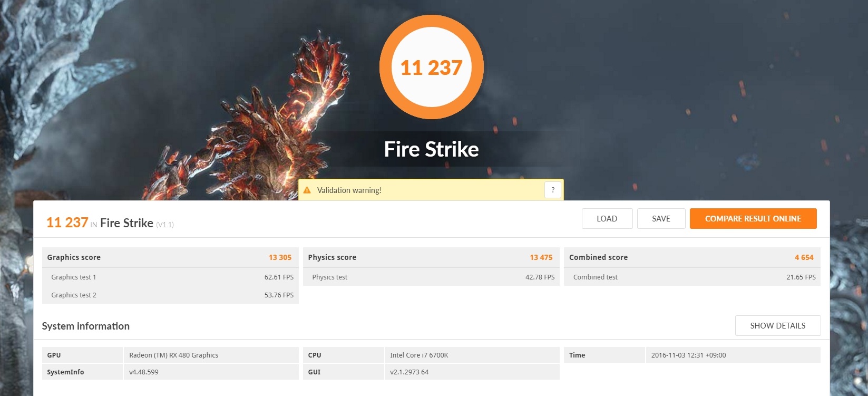Click the 53.76 FPS value
Viewport: 868px width, 396px height.
279,295
